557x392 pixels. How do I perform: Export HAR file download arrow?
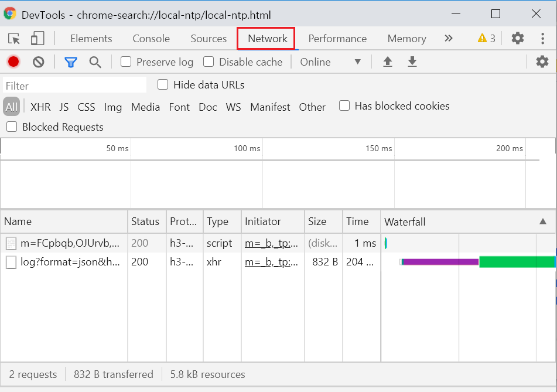[412, 62]
